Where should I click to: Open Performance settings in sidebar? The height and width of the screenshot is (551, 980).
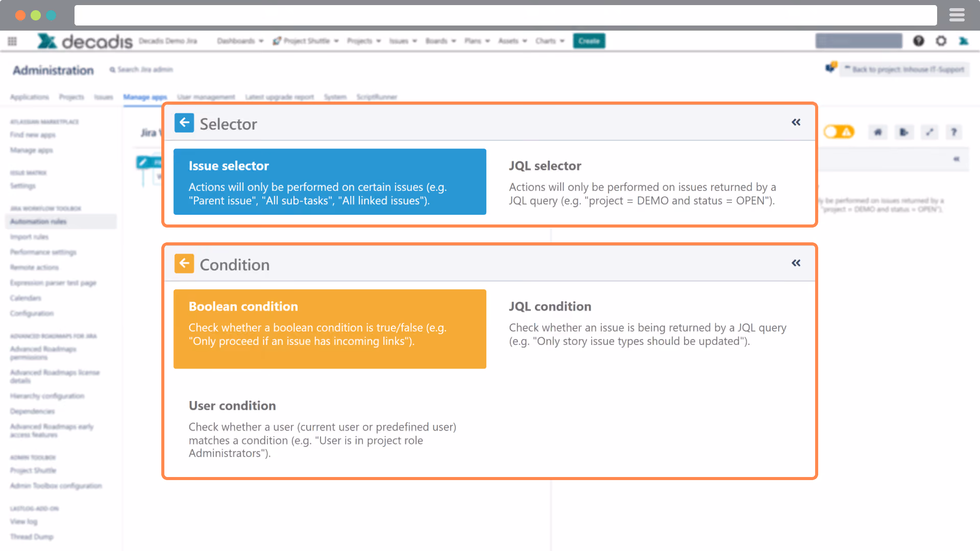coord(43,252)
